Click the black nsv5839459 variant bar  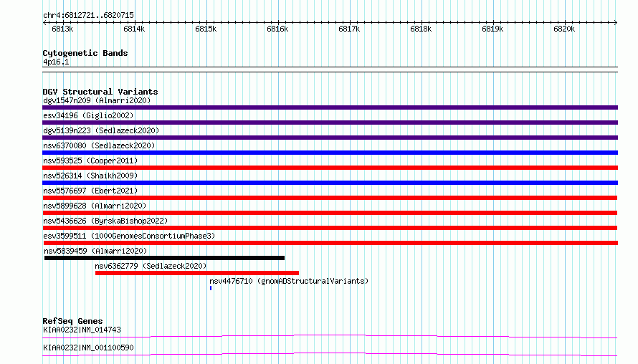coord(164,258)
